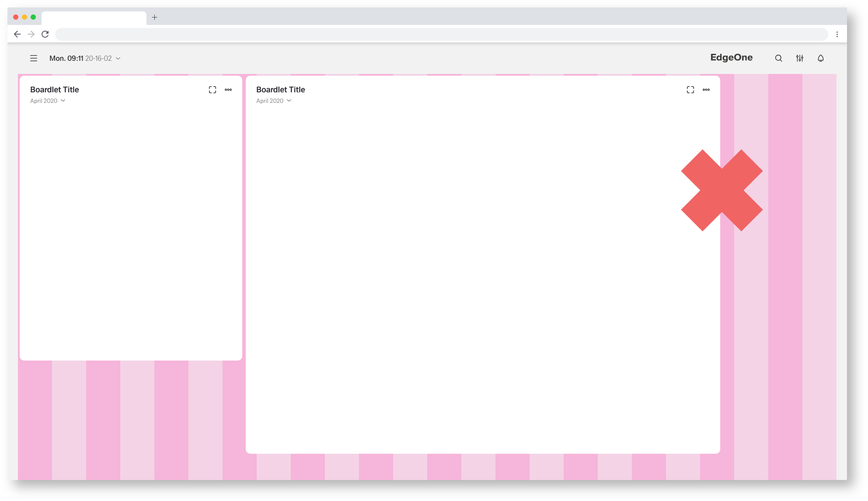Open the left boardlet April 2020 dropdown
The width and height of the screenshot is (868, 501).
pyautogui.click(x=48, y=101)
